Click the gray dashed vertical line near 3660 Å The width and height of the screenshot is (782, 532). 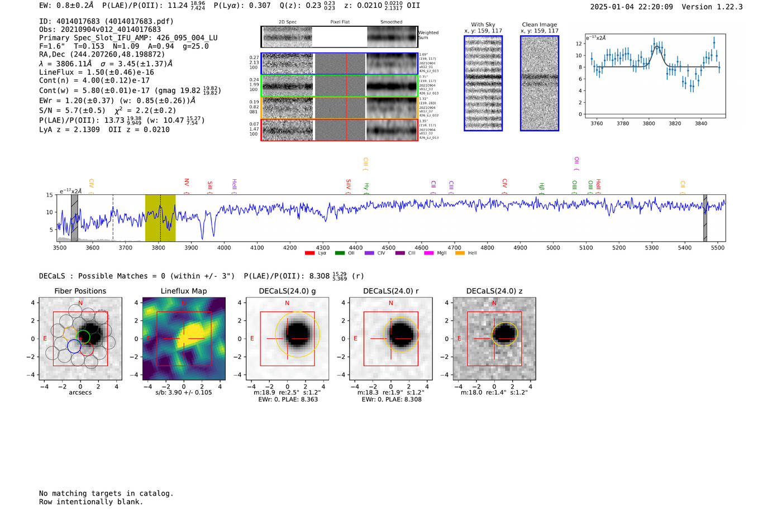pos(113,218)
